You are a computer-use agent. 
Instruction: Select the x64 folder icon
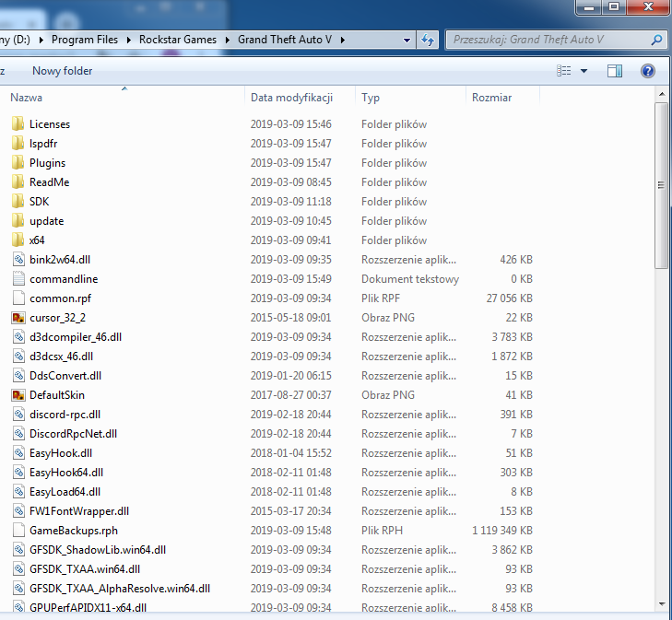coord(18,240)
